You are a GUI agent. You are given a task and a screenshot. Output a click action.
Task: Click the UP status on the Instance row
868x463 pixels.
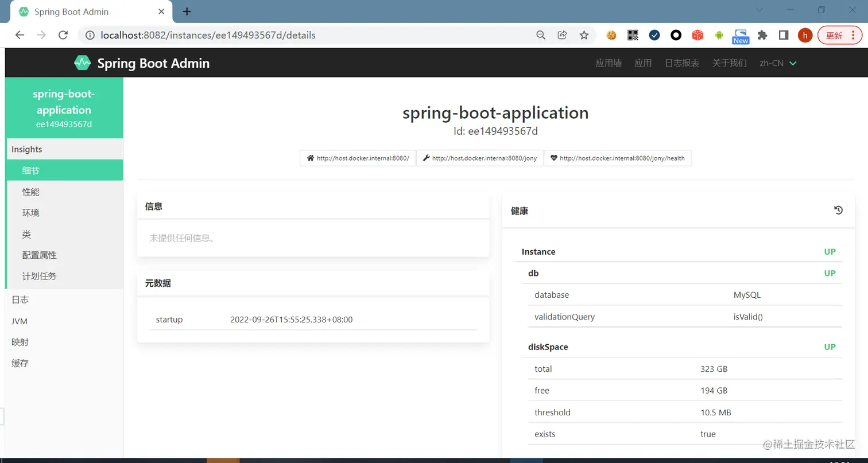pyautogui.click(x=830, y=251)
